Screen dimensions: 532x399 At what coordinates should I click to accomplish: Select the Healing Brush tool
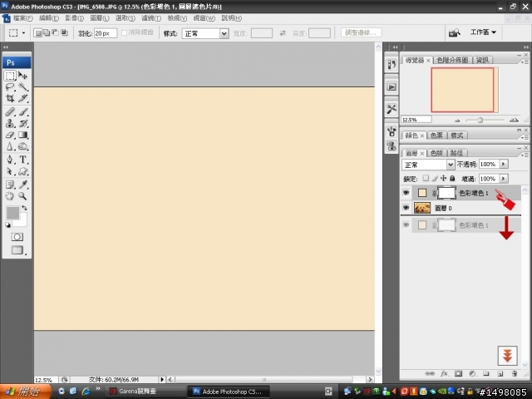(10, 111)
